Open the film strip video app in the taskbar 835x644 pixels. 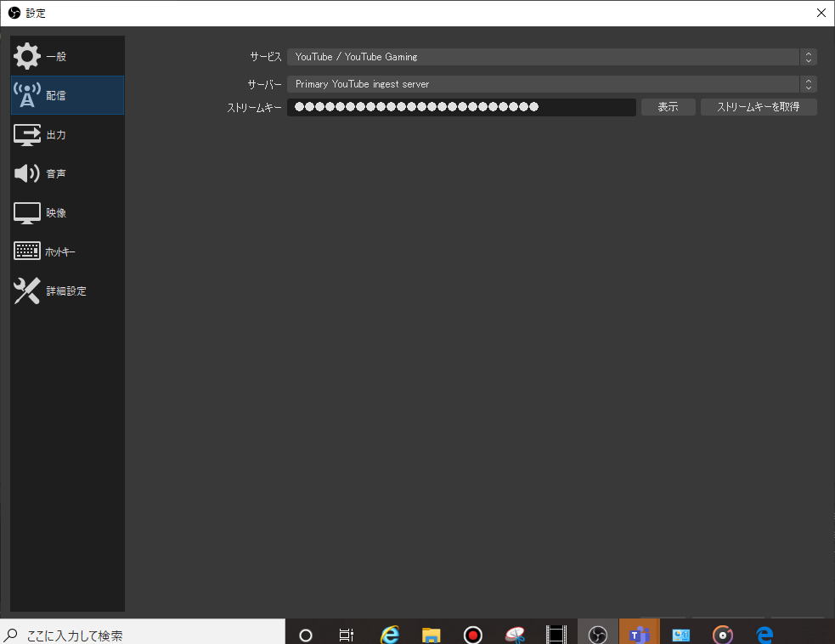click(x=556, y=635)
